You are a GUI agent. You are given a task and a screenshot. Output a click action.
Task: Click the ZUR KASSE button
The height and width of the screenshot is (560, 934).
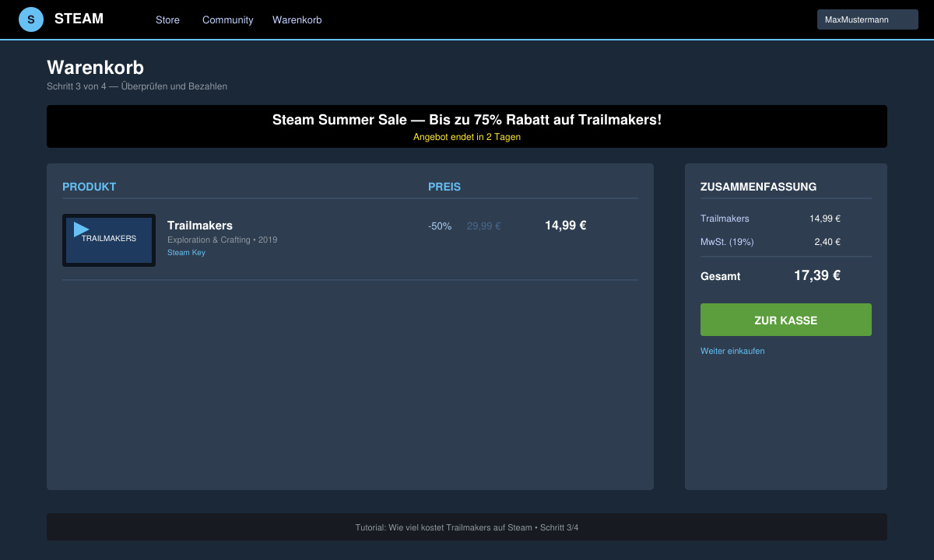(786, 320)
